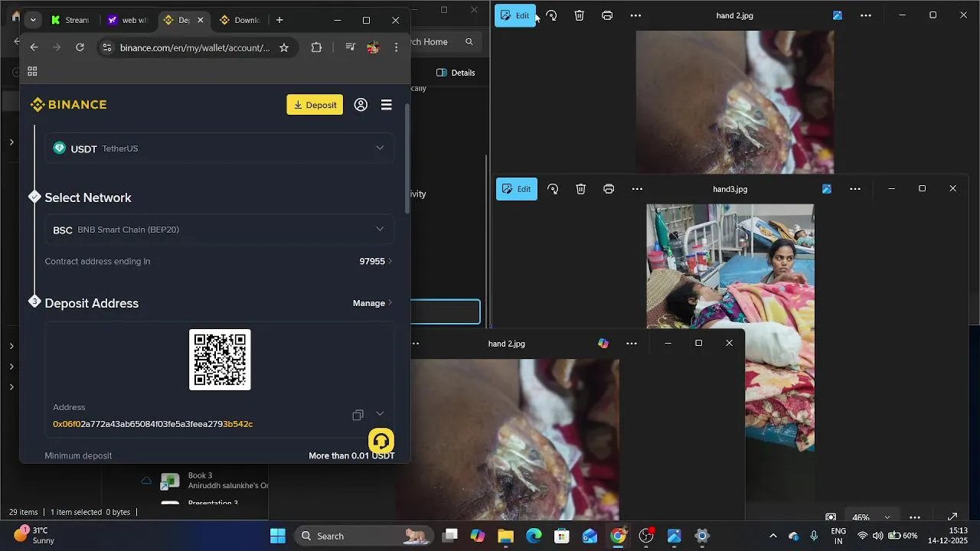Delete image in top hand 2.jpg window

(x=580, y=15)
